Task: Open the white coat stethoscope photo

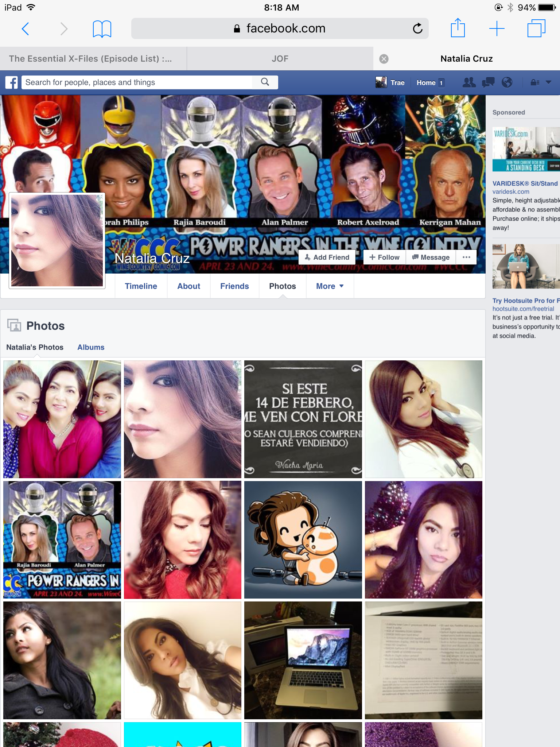Action: pyautogui.click(x=424, y=419)
